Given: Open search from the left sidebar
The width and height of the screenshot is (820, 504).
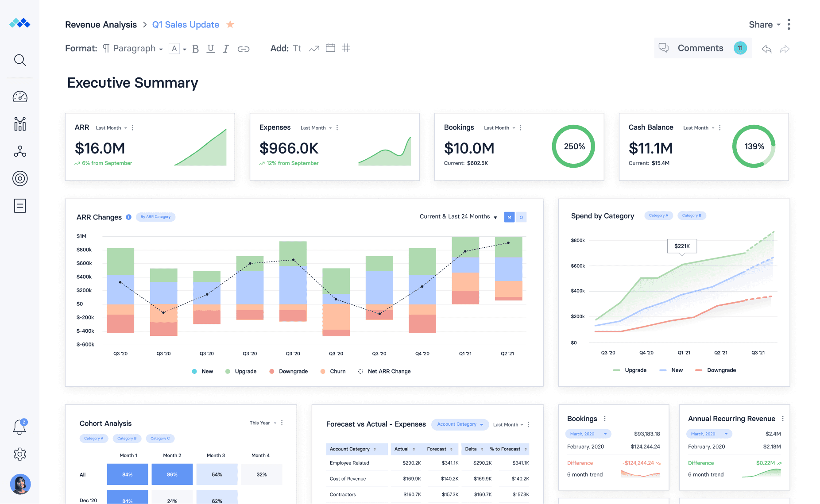Looking at the screenshot, I should click(20, 60).
